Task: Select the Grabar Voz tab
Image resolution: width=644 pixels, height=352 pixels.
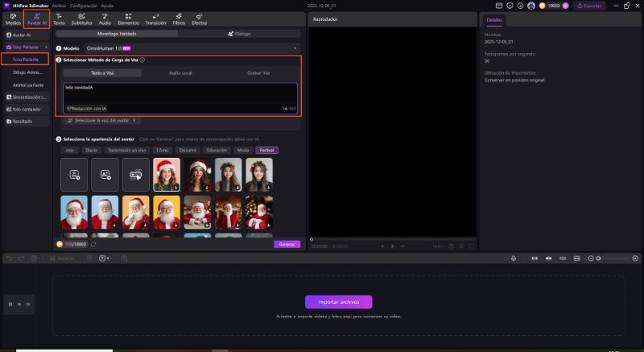Action: (258, 72)
